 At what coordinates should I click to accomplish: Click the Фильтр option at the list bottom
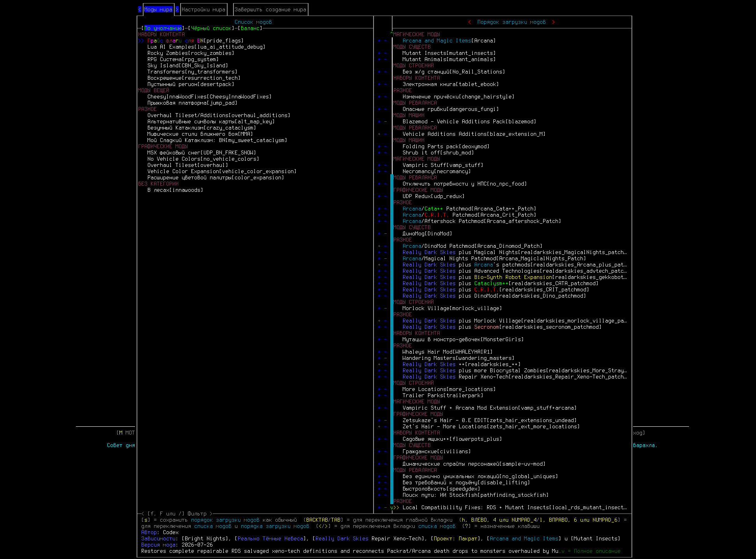(177, 514)
